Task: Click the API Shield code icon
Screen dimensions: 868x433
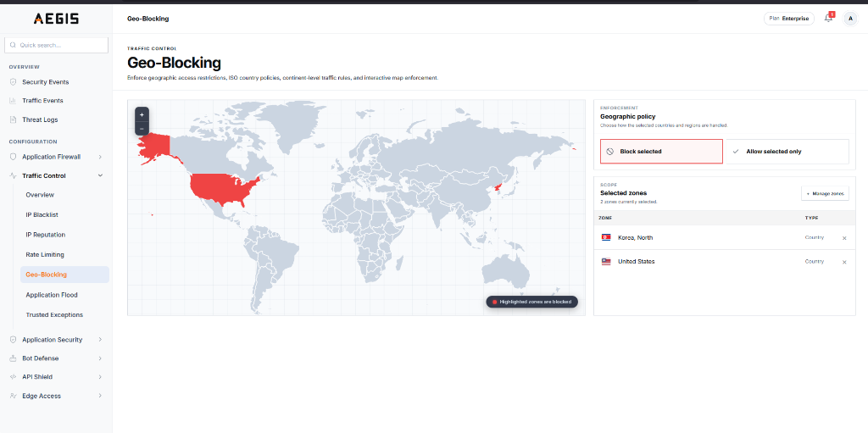Action: (x=14, y=377)
